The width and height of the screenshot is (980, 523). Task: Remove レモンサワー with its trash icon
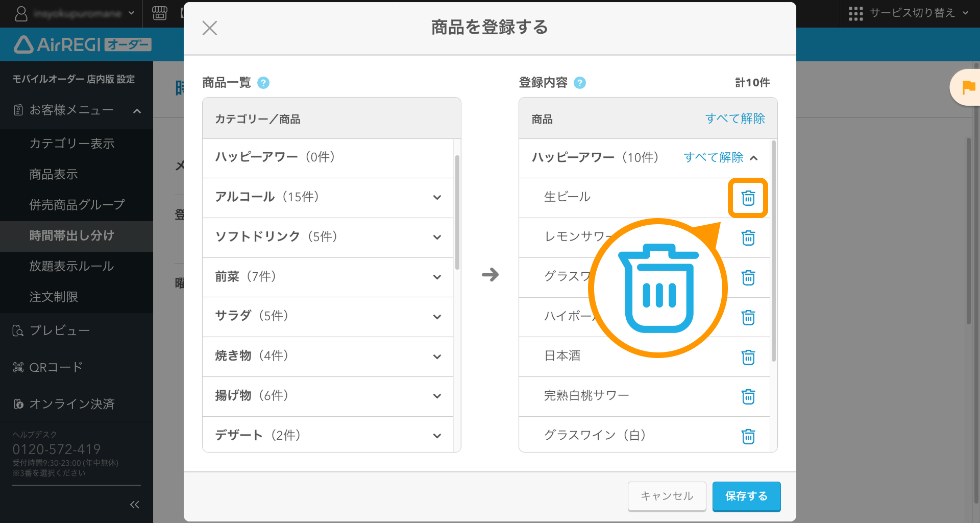point(748,237)
